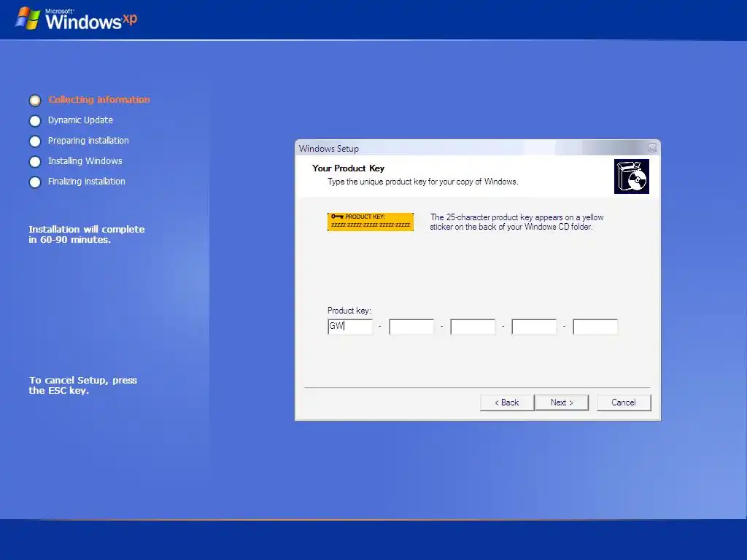Click the Windows XP logo at top
747x560 pixels.
(76, 19)
